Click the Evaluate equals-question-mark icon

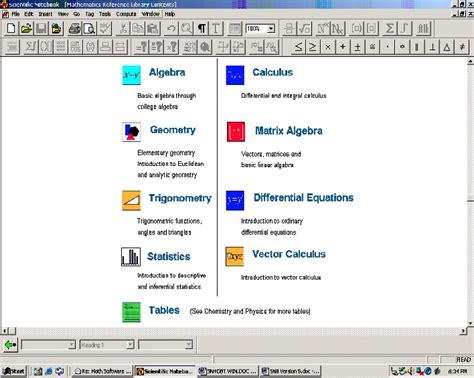point(142,47)
